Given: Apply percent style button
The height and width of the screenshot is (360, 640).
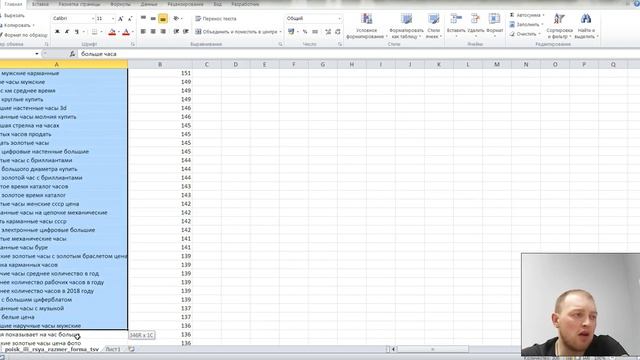Looking at the screenshot, I should click(305, 31).
